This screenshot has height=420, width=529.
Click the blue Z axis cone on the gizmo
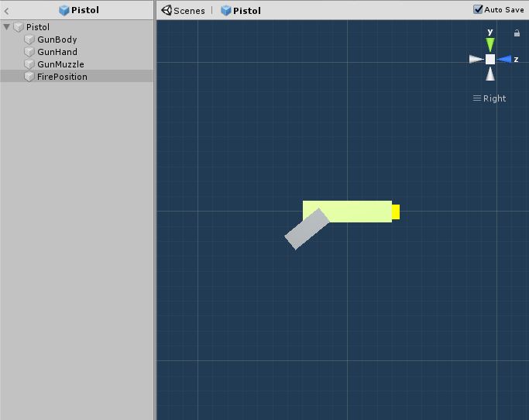pos(504,60)
